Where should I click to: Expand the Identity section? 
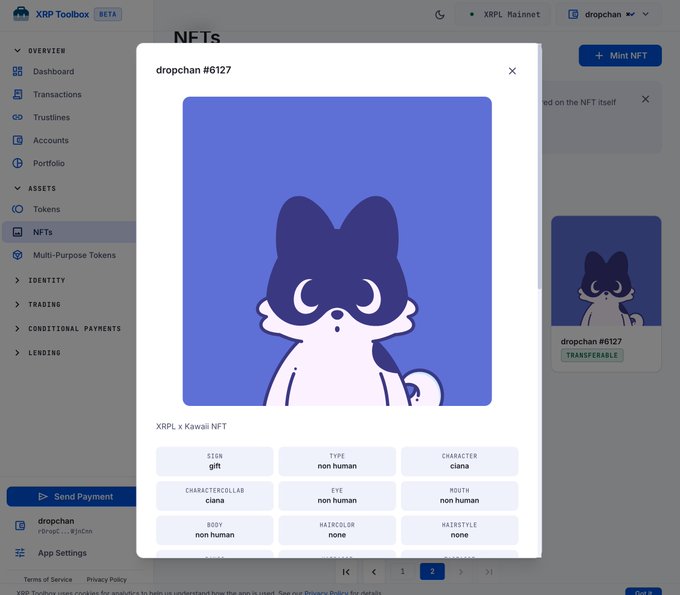tap(40, 280)
